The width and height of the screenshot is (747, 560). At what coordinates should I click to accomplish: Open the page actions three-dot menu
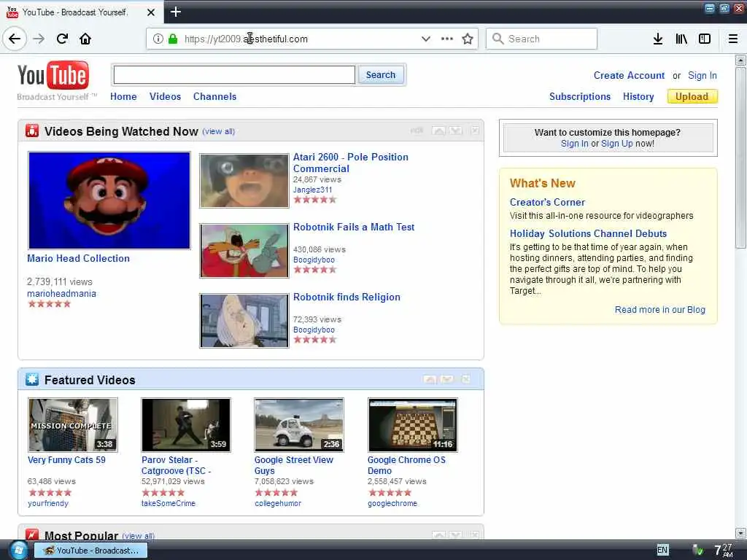[447, 39]
